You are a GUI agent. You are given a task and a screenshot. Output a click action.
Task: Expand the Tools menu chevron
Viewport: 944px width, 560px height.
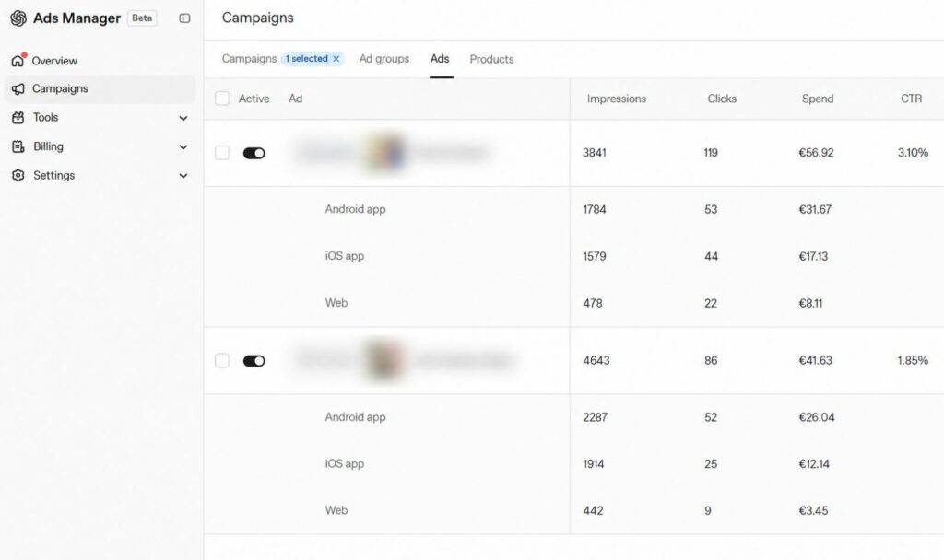(183, 119)
